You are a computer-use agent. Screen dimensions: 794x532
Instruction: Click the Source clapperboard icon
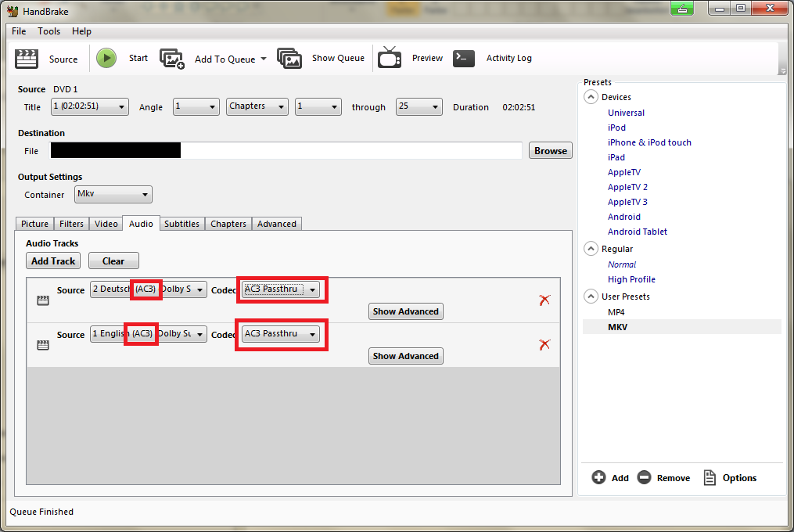click(x=27, y=59)
